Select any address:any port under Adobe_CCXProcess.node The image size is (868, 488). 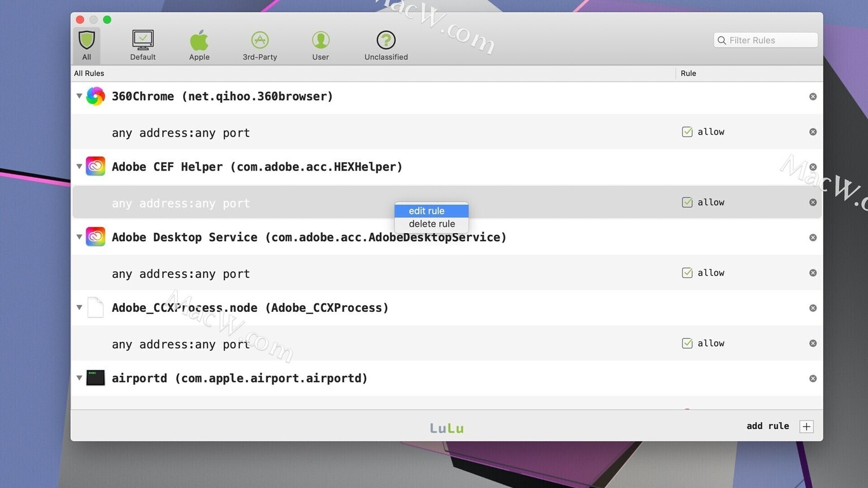(181, 345)
